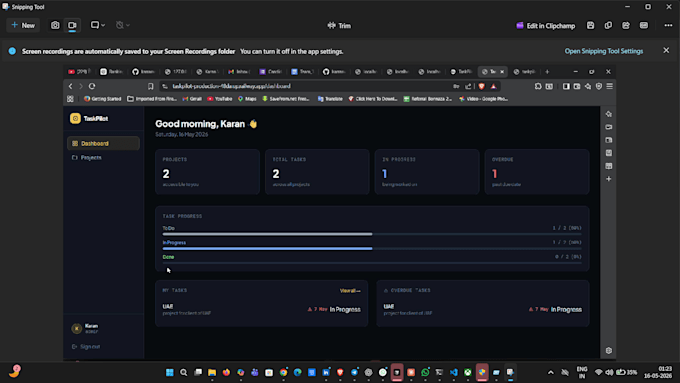Viewport: 680px width, 383px height.
Task: Open side panel settings gear icon
Action: coord(608,350)
